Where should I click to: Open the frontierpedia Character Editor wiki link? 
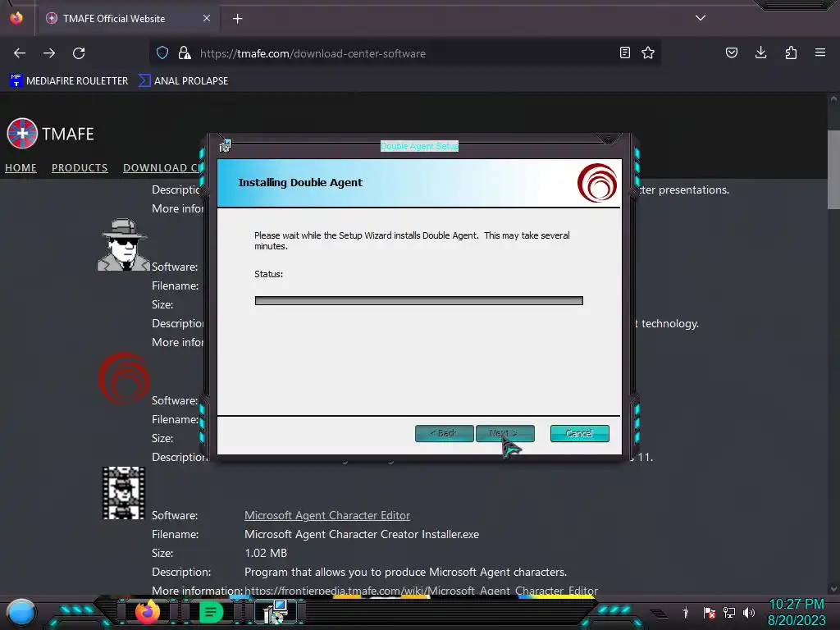421,591
